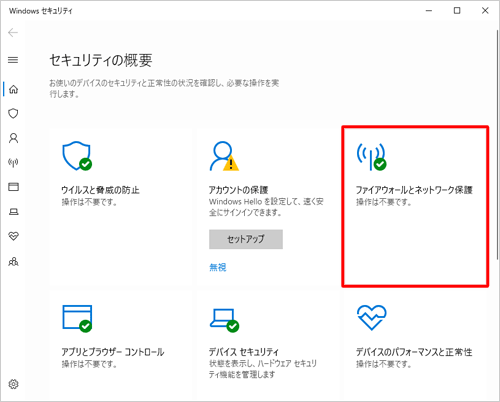
Task: Close the Windows セキュリティ window
Action: tap(485, 11)
